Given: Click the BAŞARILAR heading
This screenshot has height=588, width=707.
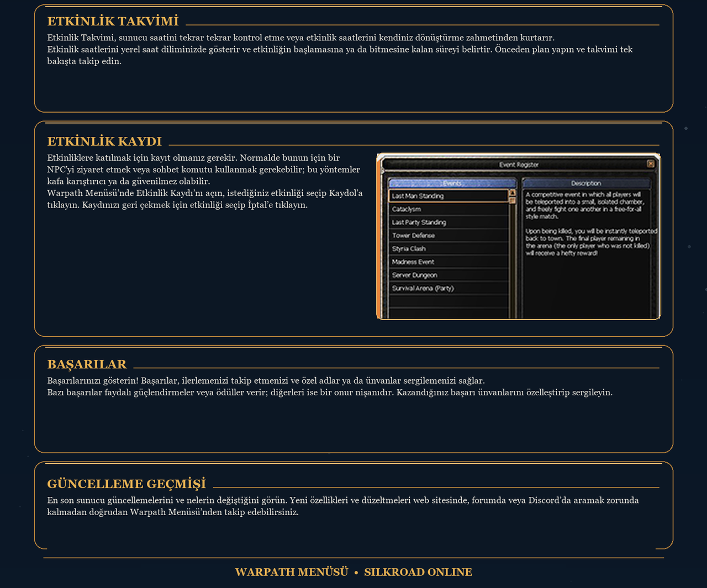Looking at the screenshot, I should point(87,364).
